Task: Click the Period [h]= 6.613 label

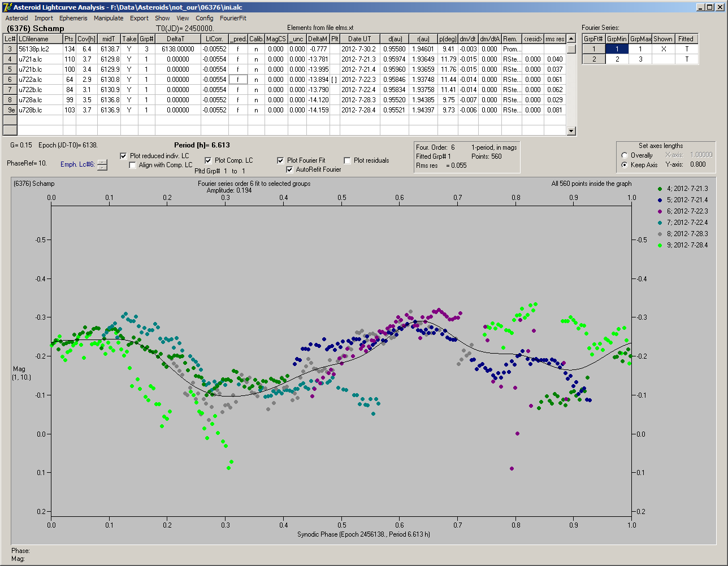Action: click(x=202, y=145)
